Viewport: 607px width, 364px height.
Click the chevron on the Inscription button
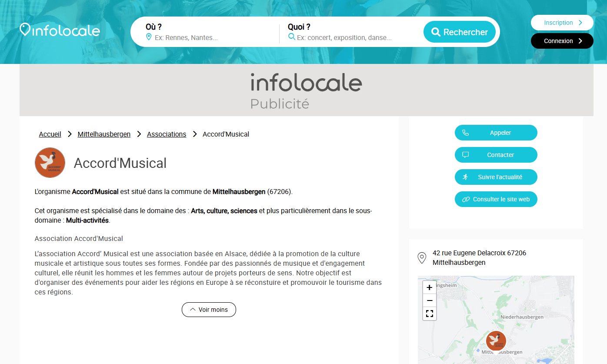click(x=580, y=23)
